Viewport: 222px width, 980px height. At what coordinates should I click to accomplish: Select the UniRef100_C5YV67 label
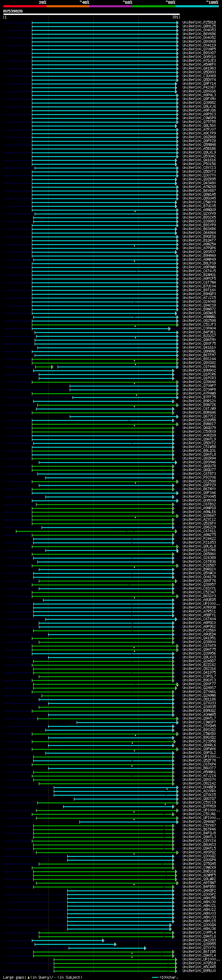click(199, 826)
